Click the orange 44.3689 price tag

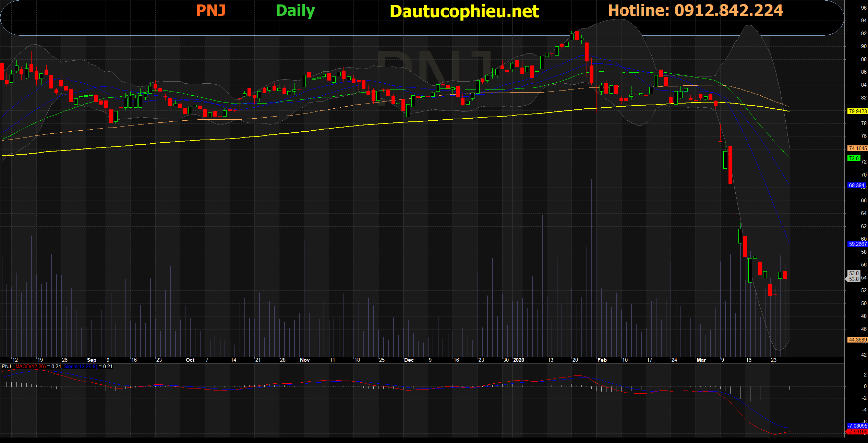(857, 340)
